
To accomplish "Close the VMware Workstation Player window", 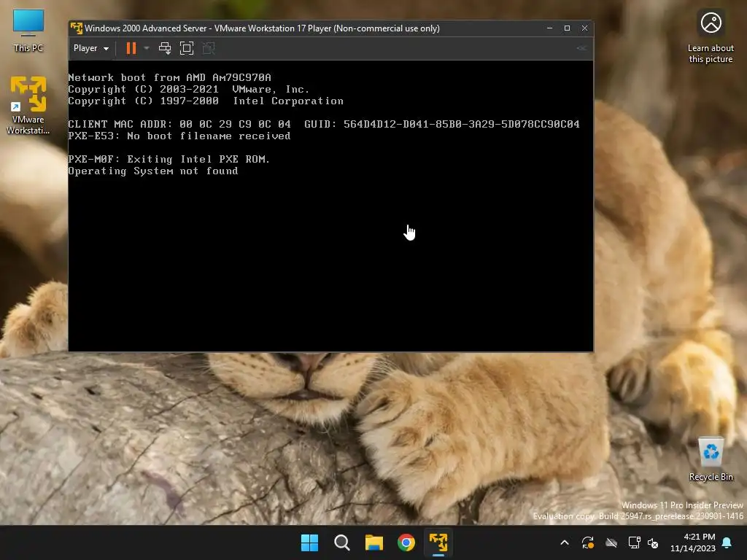I will tap(584, 28).
